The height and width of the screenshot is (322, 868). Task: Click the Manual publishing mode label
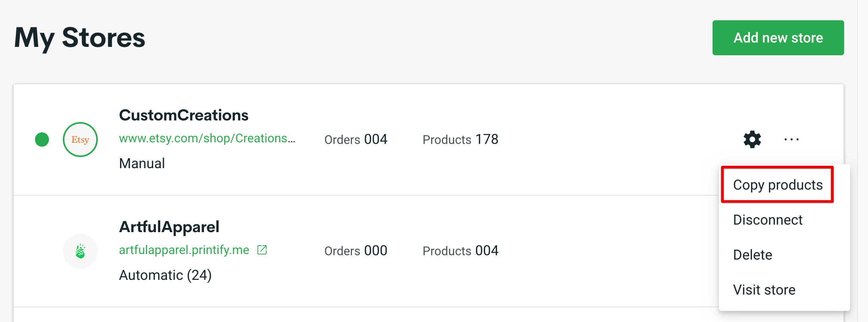coord(142,163)
